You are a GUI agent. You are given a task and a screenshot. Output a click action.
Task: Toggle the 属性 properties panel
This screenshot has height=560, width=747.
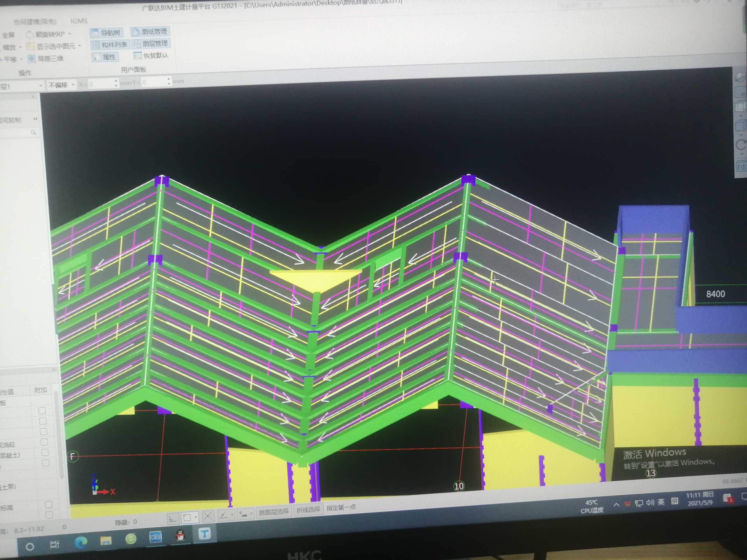[x=105, y=57]
